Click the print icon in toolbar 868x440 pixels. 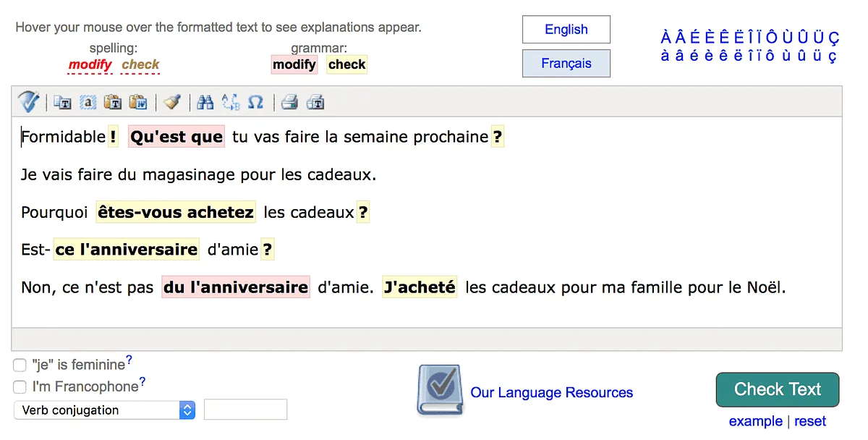tap(290, 102)
